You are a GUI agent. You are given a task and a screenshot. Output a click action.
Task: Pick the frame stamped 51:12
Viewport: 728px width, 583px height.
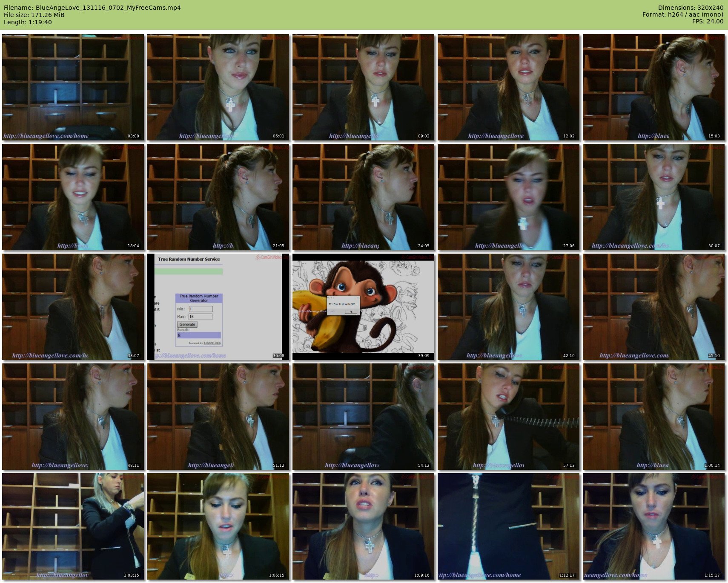tap(218, 417)
